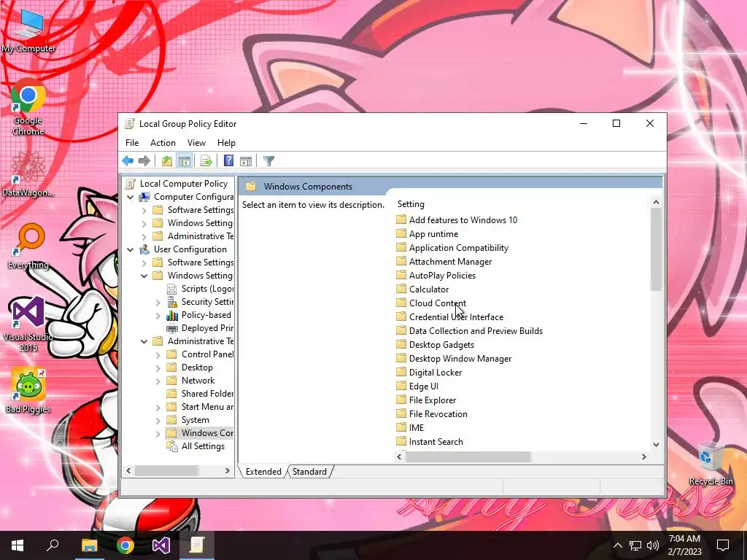Select the Bad Piggies desktop shortcut
Image resolution: width=747 pixels, height=560 pixels.
28,391
